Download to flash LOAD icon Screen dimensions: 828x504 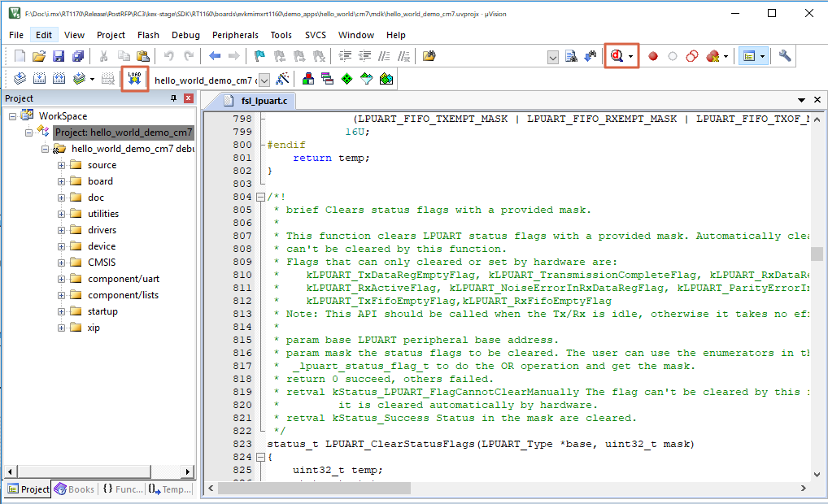(x=135, y=79)
